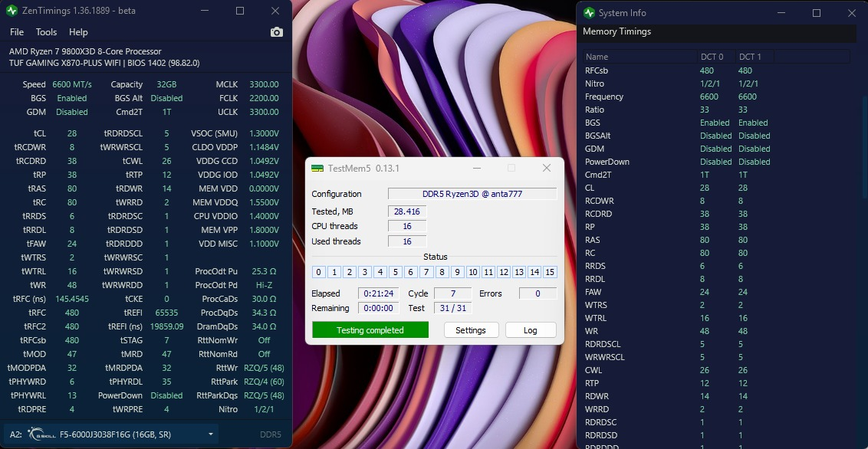Screen dimensions: 868x449
Task: Select the FAW row in System Info
Action: [x=716, y=292]
